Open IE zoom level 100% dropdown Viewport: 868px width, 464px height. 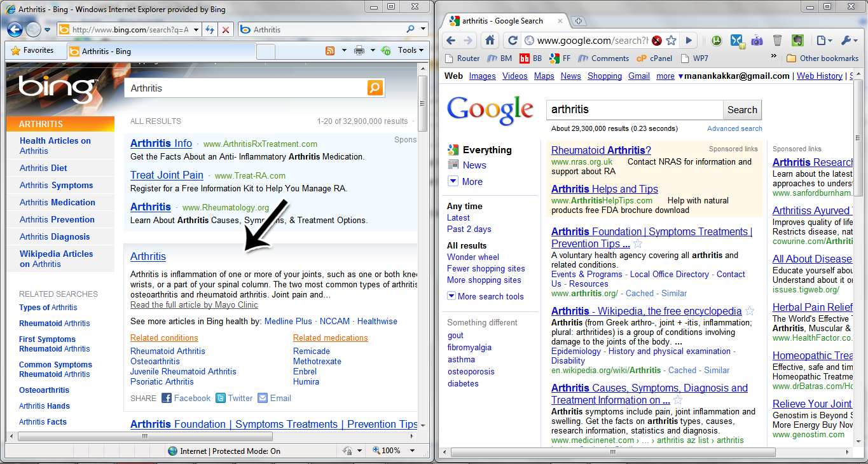pyautogui.click(x=413, y=451)
